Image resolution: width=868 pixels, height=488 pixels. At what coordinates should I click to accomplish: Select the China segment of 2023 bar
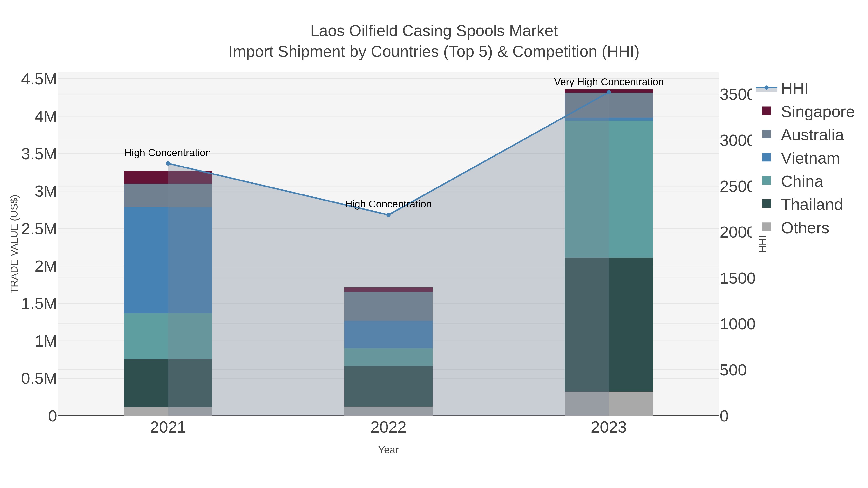pyautogui.click(x=609, y=189)
